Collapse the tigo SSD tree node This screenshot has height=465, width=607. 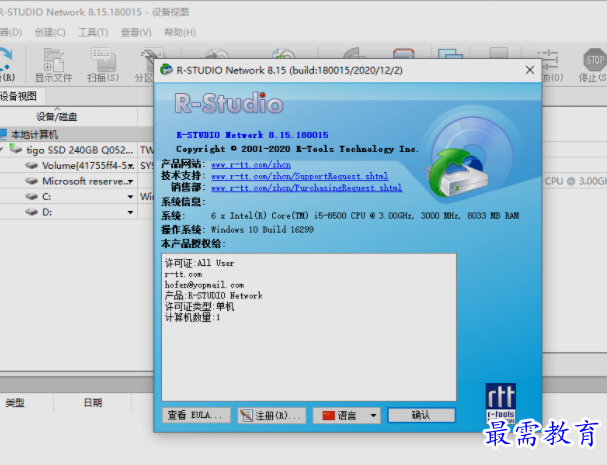tap(2, 149)
